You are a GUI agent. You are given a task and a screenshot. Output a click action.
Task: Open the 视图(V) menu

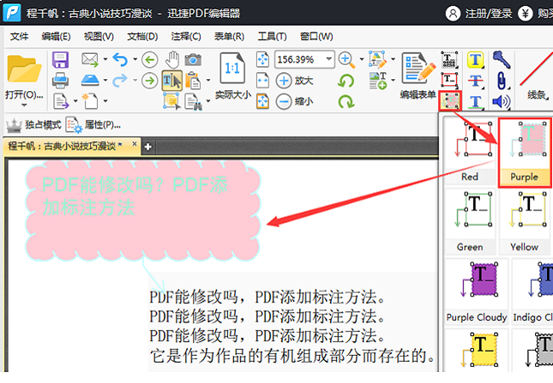pyautogui.click(x=99, y=36)
